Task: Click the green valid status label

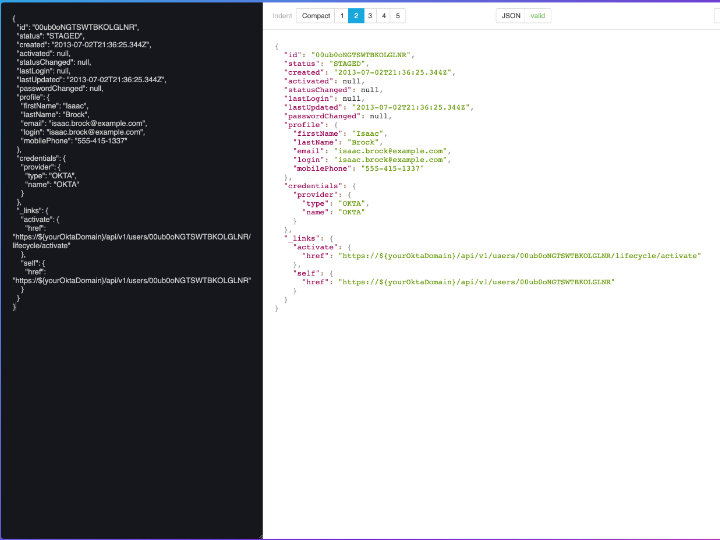Action: click(x=538, y=16)
